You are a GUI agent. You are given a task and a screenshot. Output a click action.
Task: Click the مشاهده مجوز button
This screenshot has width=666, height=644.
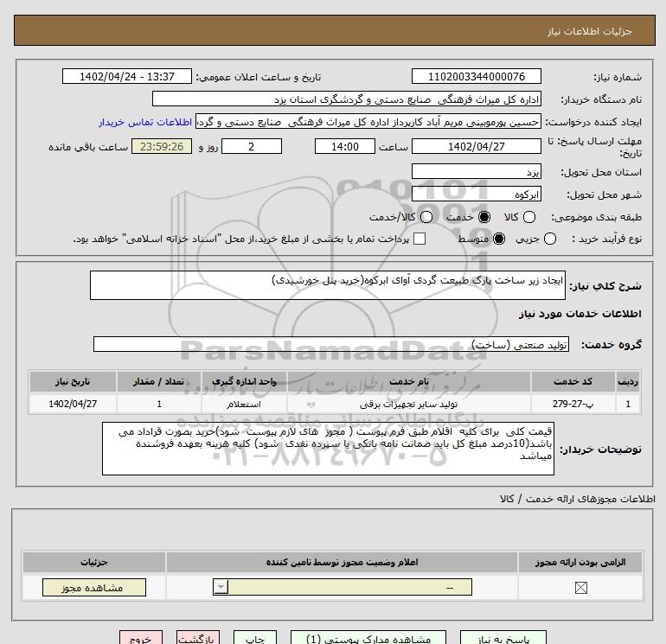click(94, 588)
